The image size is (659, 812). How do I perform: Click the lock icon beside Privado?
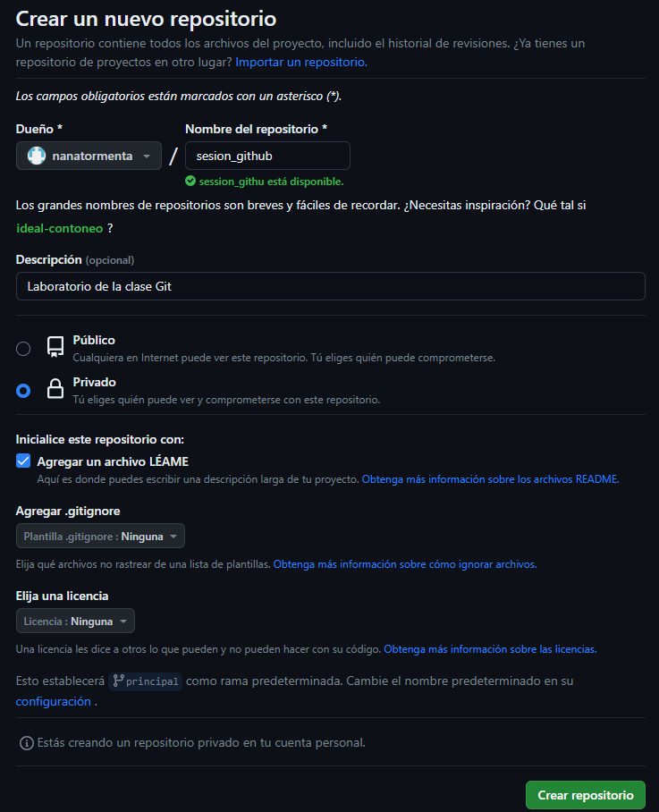click(54, 388)
